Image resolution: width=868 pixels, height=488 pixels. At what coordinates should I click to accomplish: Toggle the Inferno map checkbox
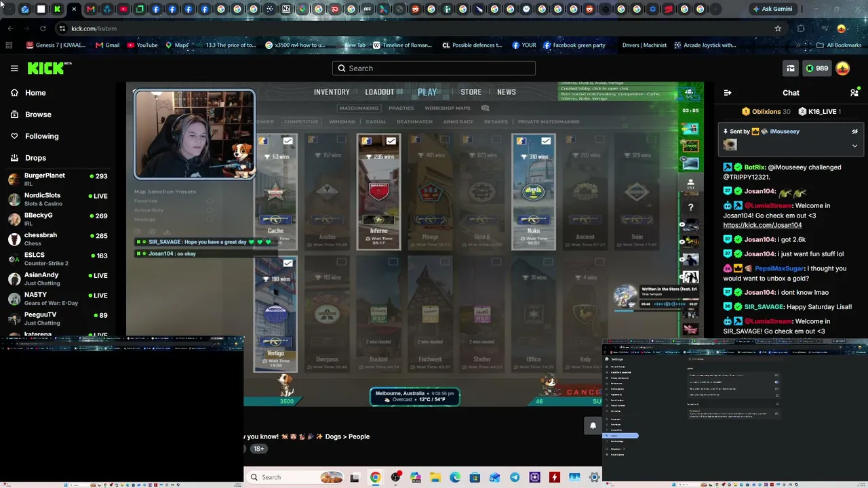pyautogui.click(x=391, y=141)
